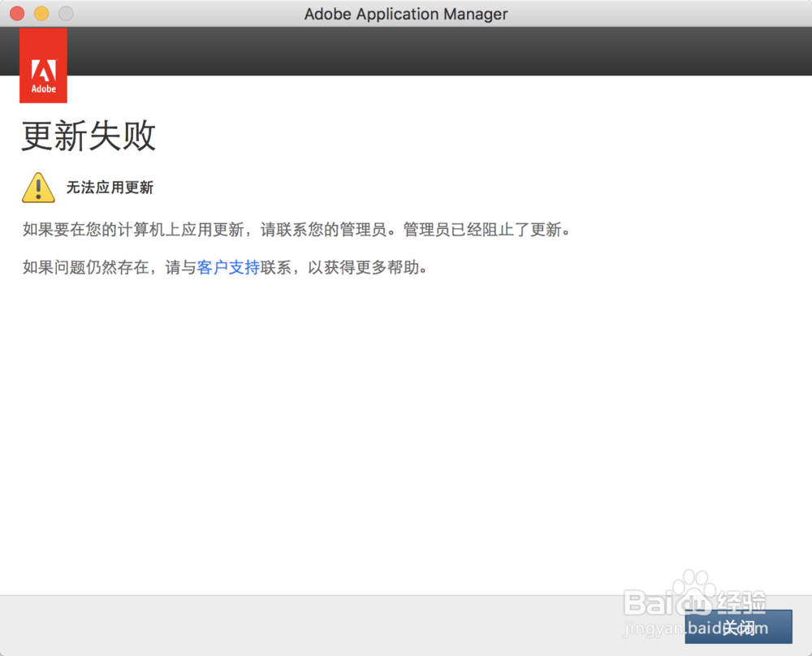Click the Adobe Application Manager title text
812x656 pixels.
click(x=406, y=13)
